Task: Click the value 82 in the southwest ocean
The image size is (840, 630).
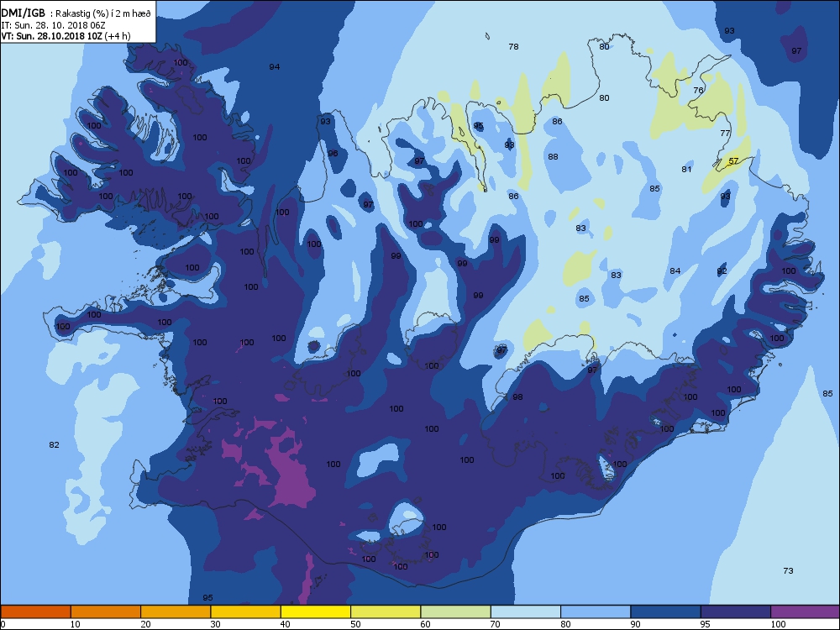Action: pos(54,445)
